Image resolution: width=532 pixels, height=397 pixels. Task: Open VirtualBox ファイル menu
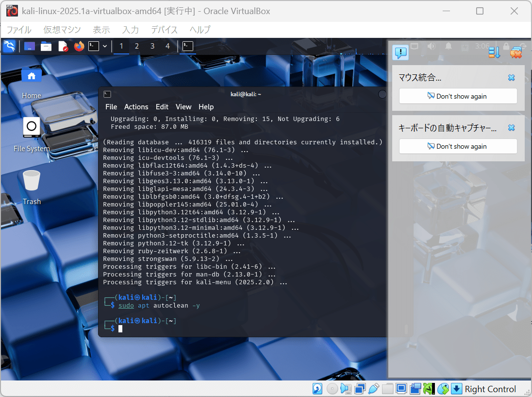19,30
